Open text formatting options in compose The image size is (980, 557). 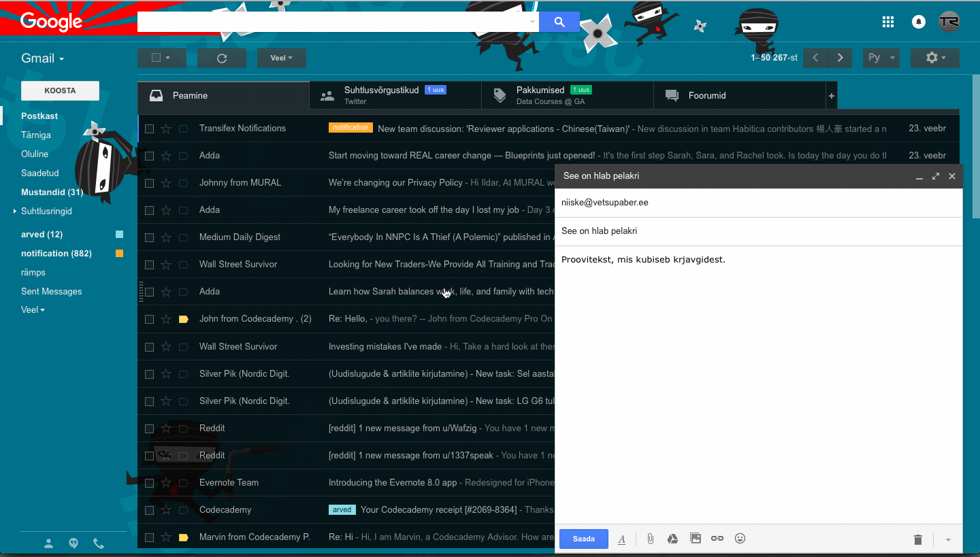click(x=622, y=539)
